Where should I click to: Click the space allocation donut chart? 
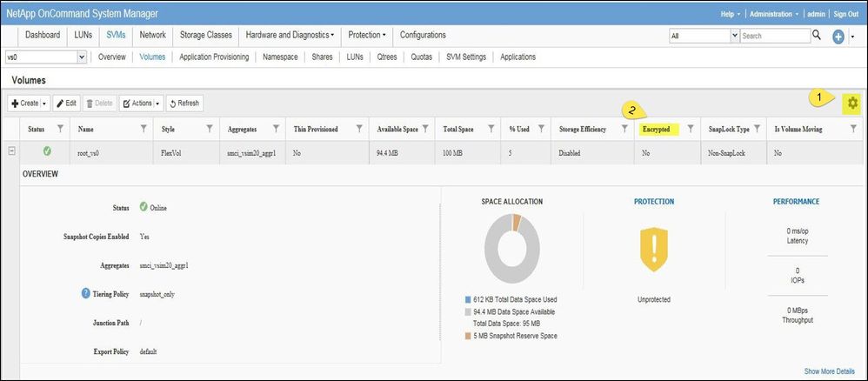pos(512,249)
